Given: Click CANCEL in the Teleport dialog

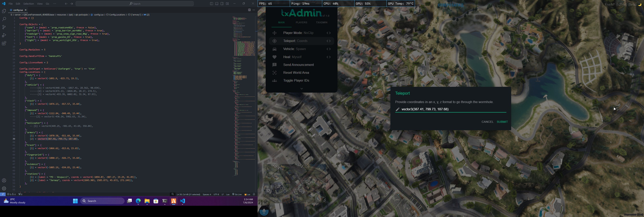Looking at the screenshot, I should [487, 122].
